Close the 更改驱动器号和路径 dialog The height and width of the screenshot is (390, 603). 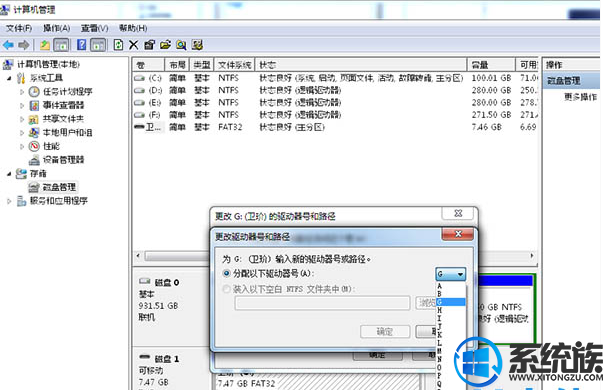(x=458, y=234)
